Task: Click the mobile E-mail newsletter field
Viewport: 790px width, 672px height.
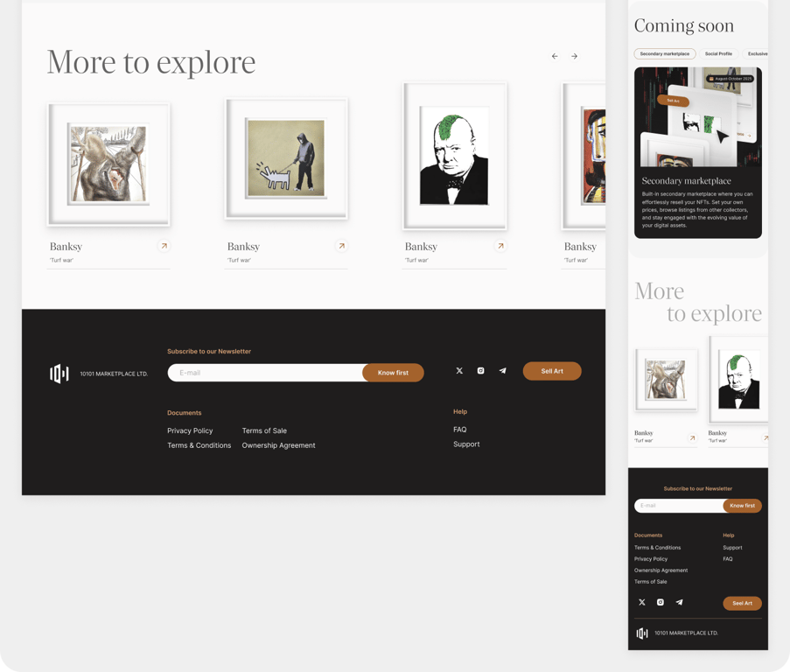Action: (x=679, y=506)
